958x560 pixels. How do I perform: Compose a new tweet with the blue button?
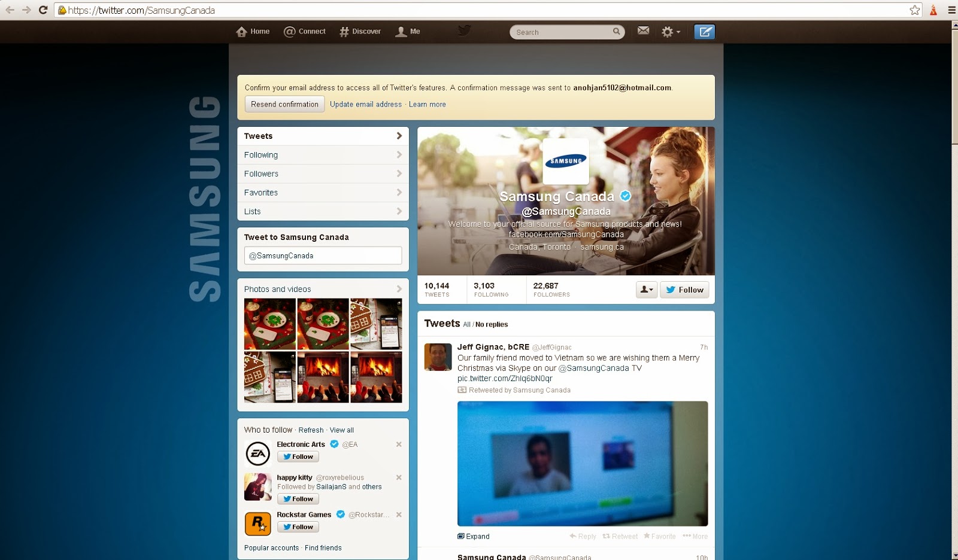coord(705,32)
